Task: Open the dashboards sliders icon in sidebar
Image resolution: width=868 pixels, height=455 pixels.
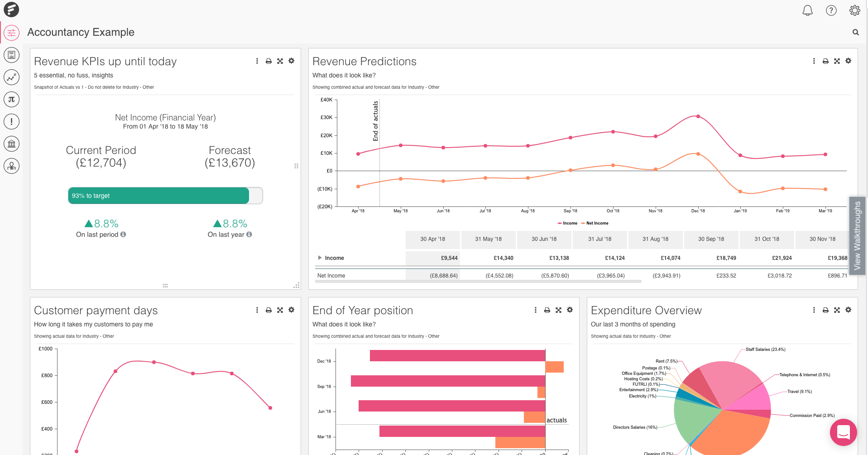Action: [12, 33]
